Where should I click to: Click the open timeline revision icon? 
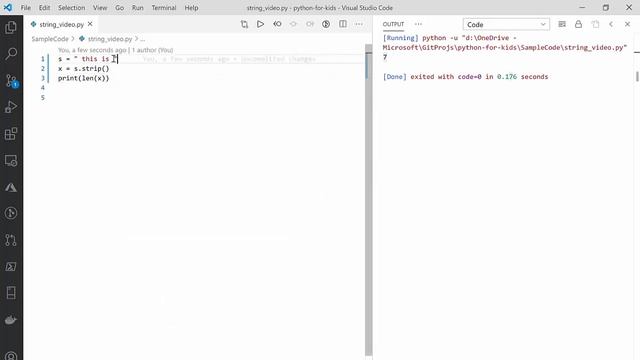click(326, 24)
